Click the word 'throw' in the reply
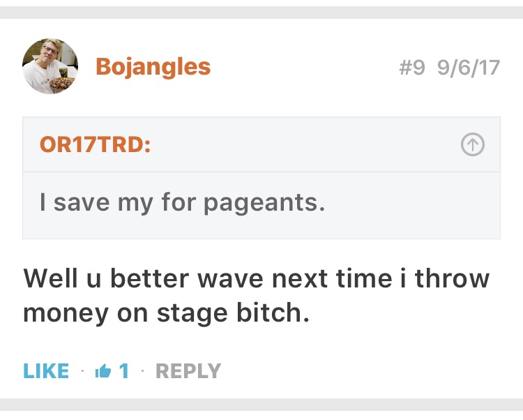The image size is (523, 420). coord(452,278)
